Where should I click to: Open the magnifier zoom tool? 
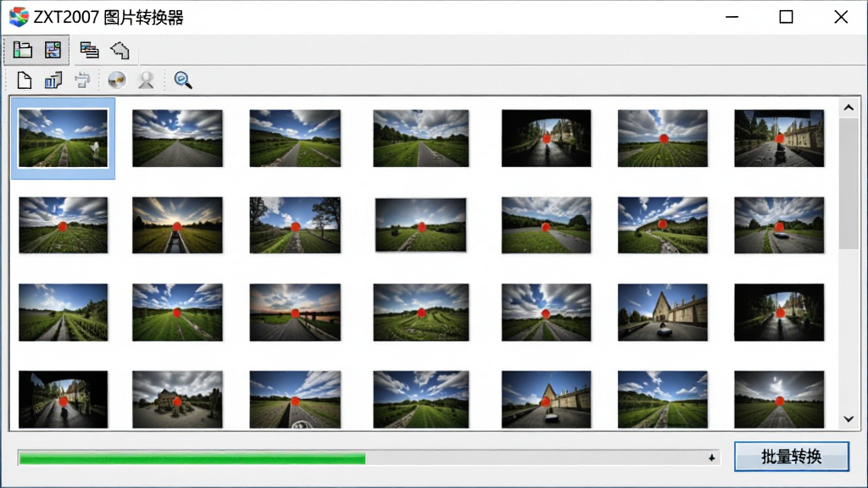183,80
